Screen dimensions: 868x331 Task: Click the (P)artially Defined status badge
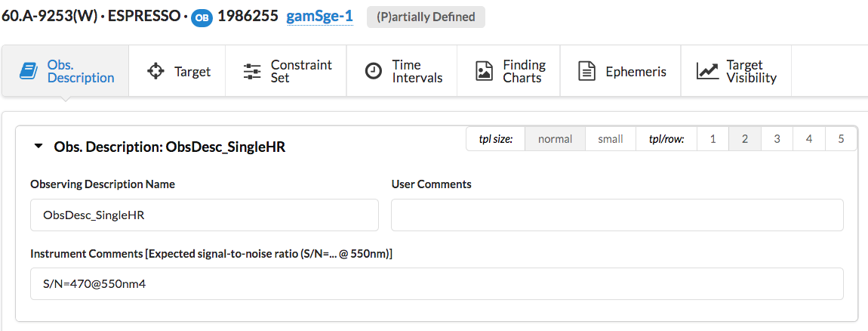coord(426,17)
